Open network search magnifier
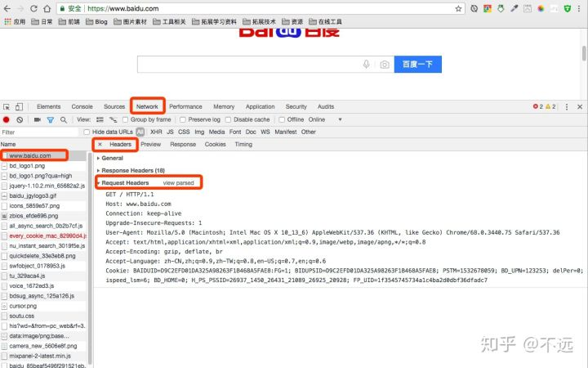588x368 pixels. pyautogui.click(x=64, y=119)
